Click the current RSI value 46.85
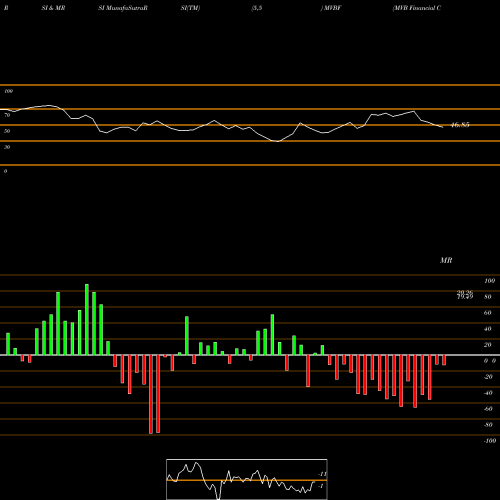 click(460, 125)
